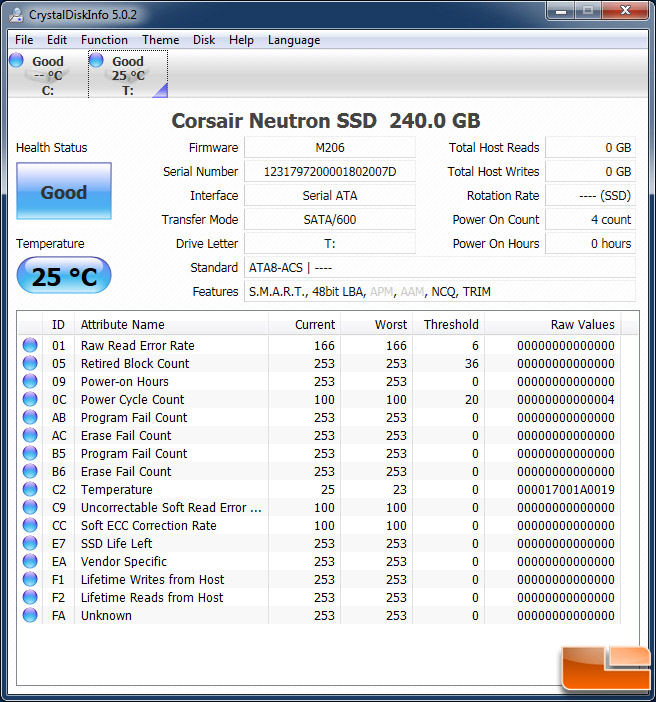Click the Threshold column header
Viewport: 656px width, 702px height.
click(x=449, y=325)
